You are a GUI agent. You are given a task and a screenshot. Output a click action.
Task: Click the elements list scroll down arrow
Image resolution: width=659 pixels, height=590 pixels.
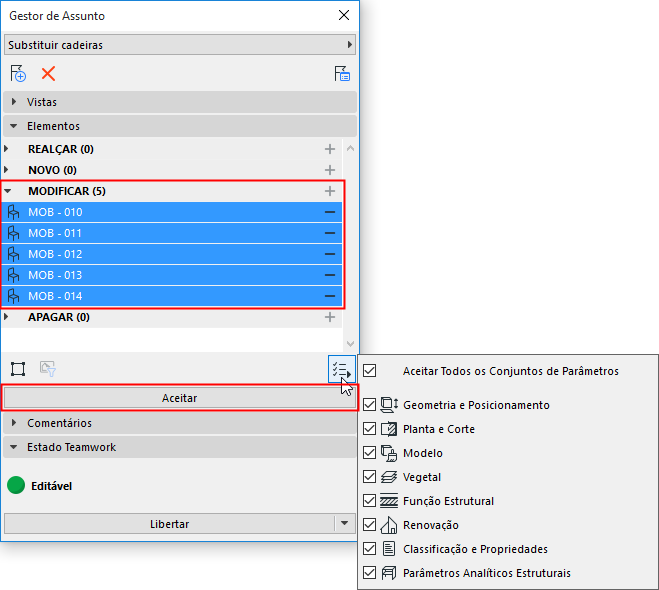350,344
